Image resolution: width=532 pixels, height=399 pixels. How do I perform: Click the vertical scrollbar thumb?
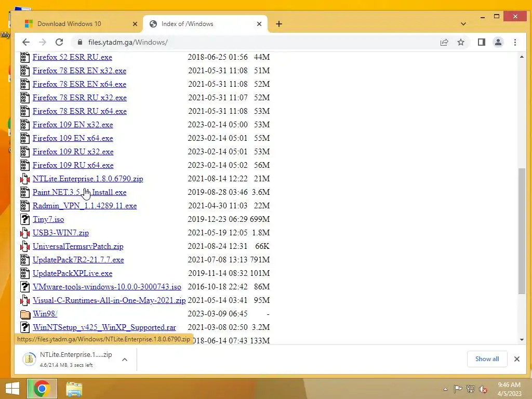[x=522, y=231]
